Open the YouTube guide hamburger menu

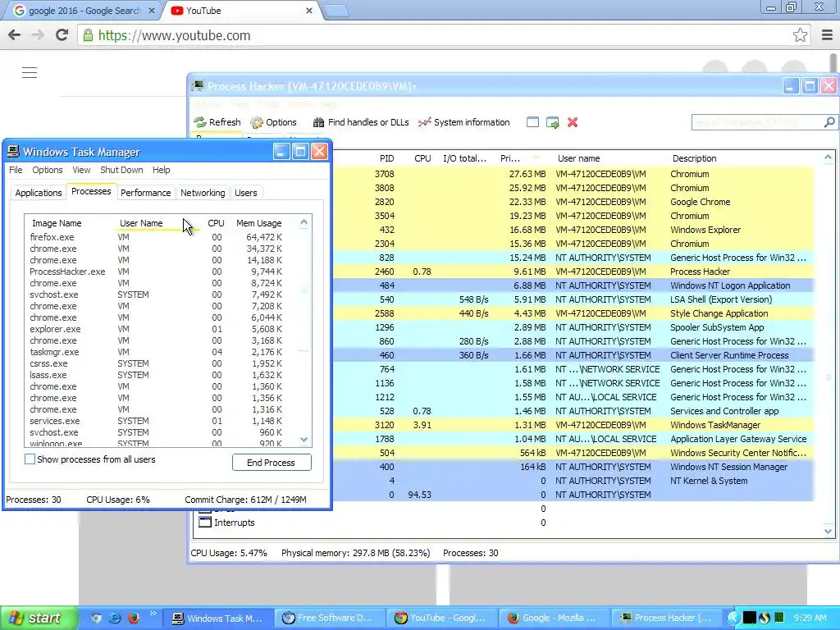30,72
